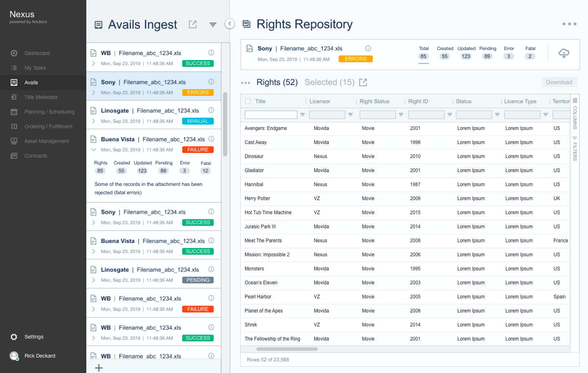Click the cloud download icon in the Sony summary

point(564,53)
